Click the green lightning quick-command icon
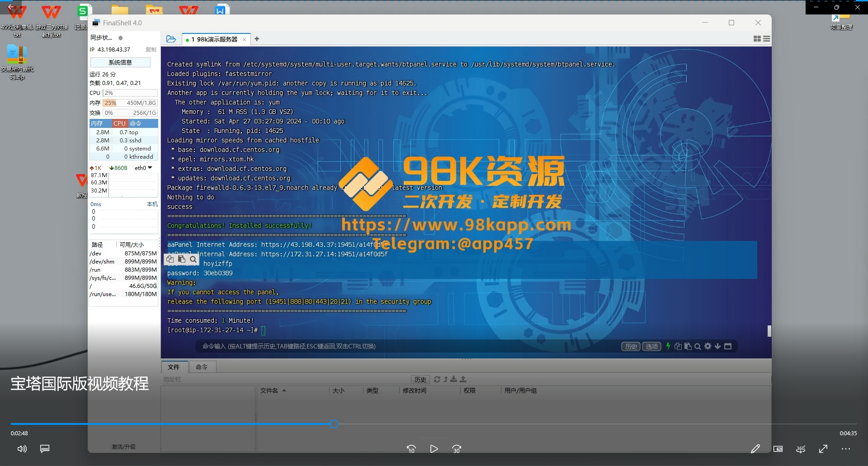This screenshot has height=466, width=868. tap(668, 346)
